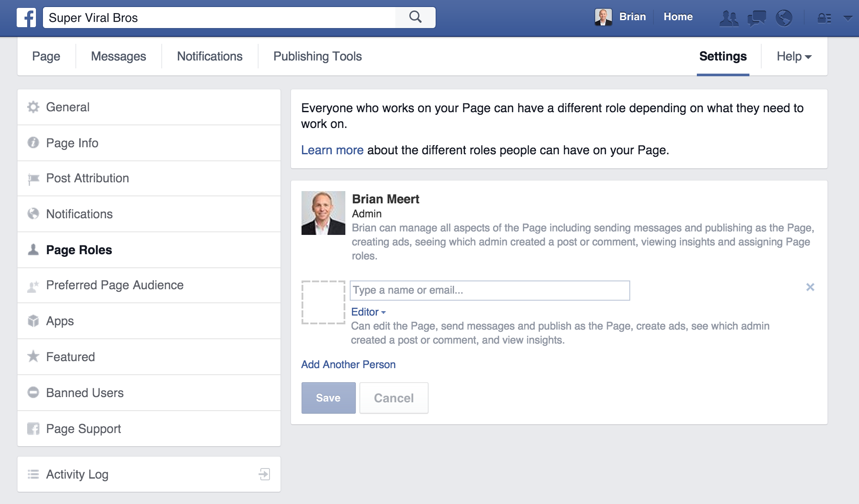Screen dimensions: 859x504
Task: Click the Save button
Action: pyautogui.click(x=328, y=398)
